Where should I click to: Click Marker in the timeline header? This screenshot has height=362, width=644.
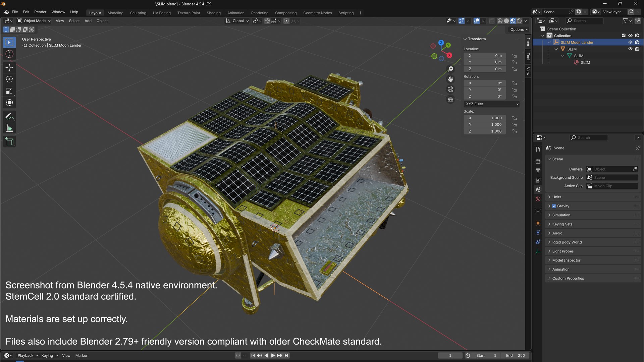click(x=81, y=356)
